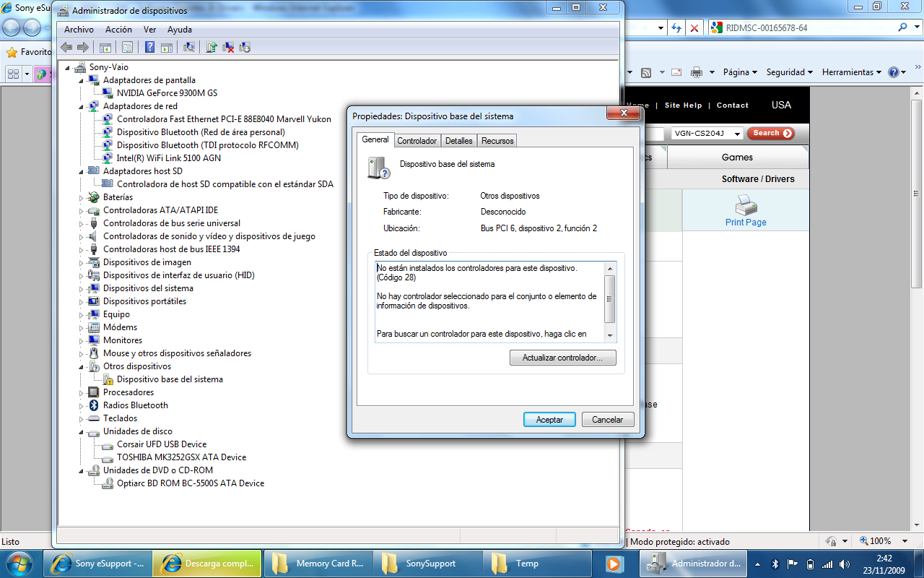Open the SonySupport taskbar folder

tap(428, 564)
